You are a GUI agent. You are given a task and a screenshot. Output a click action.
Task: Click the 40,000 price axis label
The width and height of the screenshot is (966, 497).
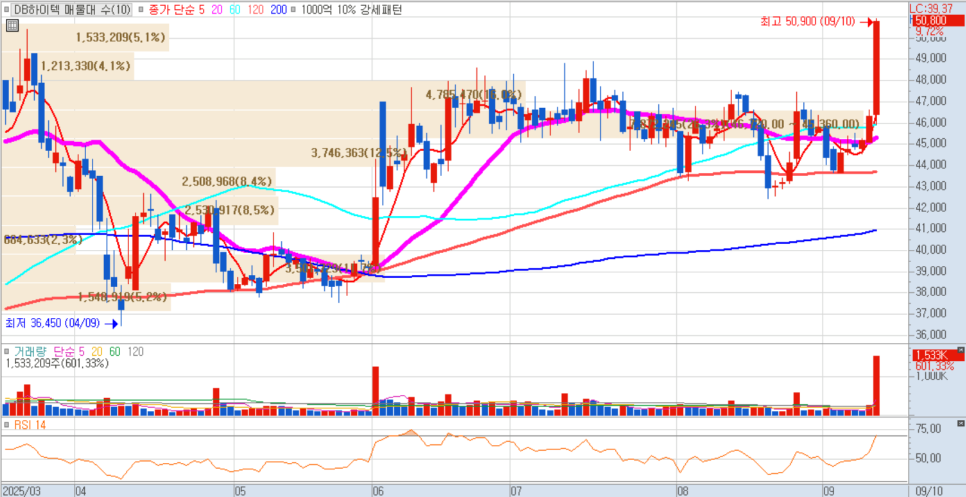click(x=931, y=249)
